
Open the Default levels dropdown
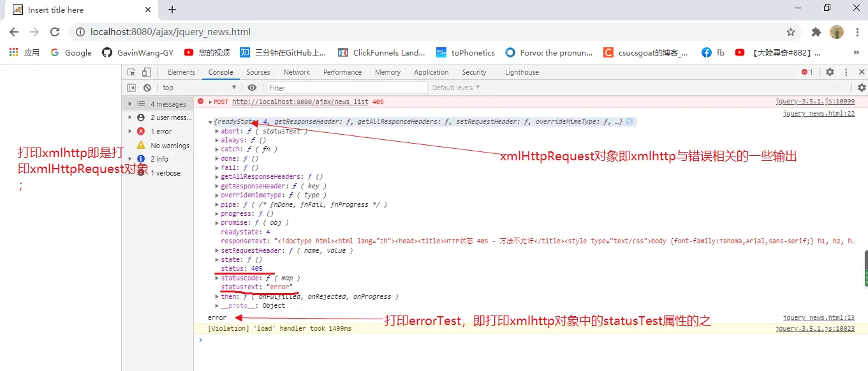(x=456, y=87)
